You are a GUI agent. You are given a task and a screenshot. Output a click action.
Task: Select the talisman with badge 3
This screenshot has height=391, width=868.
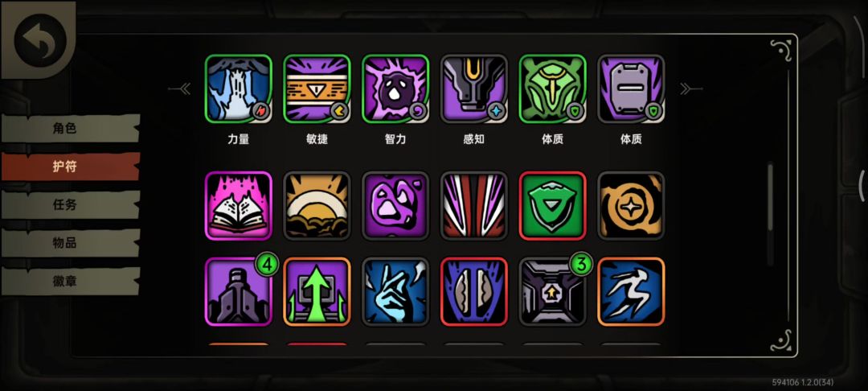552,291
